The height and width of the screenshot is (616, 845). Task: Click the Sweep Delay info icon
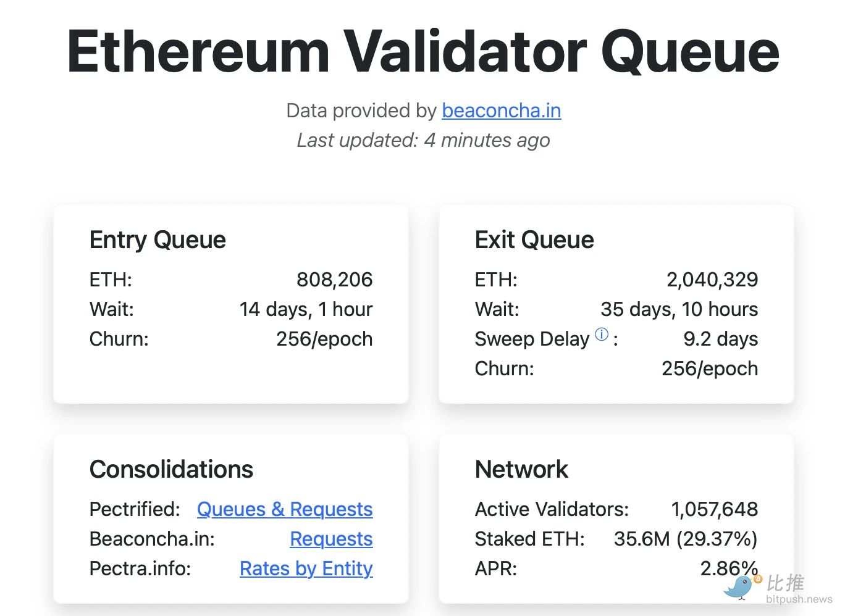click(602, 335)
